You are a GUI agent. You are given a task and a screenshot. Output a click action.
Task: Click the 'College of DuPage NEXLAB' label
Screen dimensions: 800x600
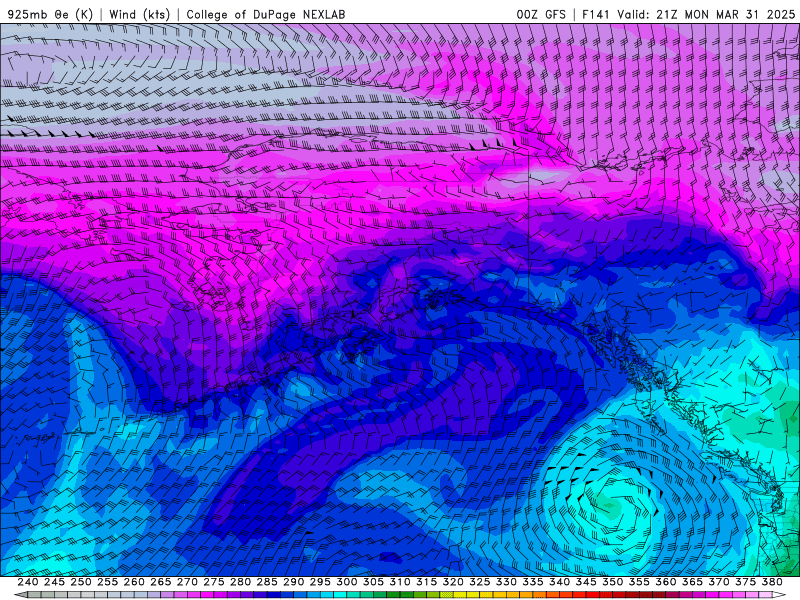[266, 14]
